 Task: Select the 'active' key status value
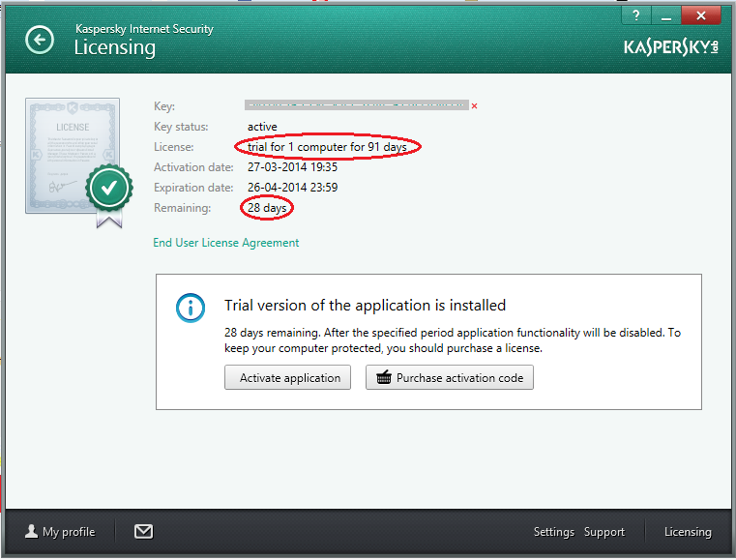click(x=262, y=127)
